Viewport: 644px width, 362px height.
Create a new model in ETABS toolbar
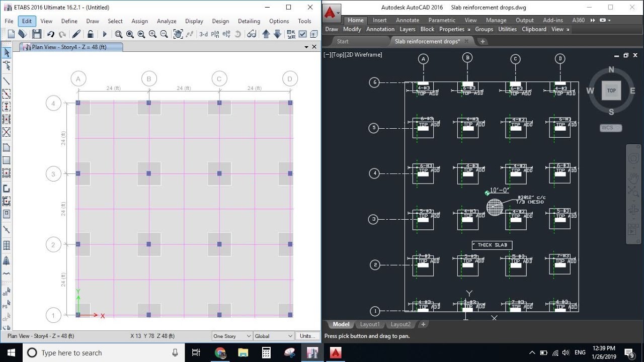pyautogui.click(x=11, y=34)
